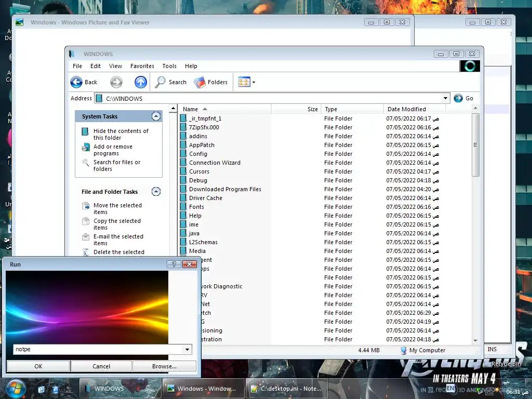Image resolution: width=532 pixels, height=399 pixels.
Task: Click Cancel in the Run dialog
Action: (x=101, y=366)
